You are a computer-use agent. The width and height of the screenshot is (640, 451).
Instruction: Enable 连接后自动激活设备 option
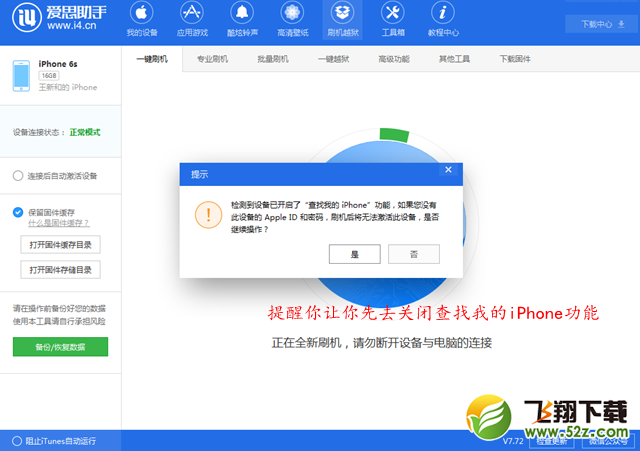[18, 176]
